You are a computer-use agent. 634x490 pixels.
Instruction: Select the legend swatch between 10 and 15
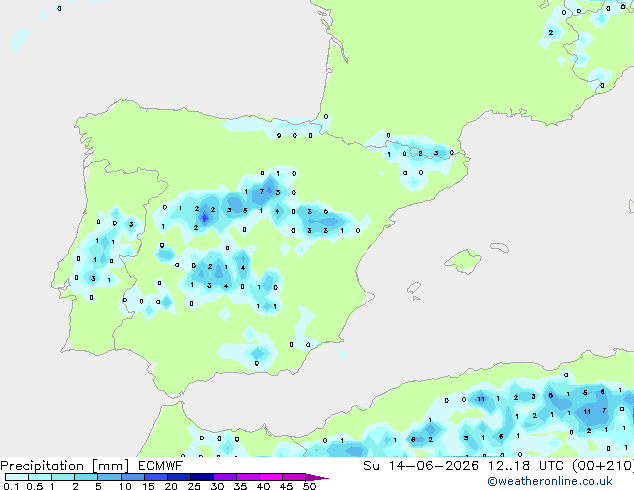[133, 477]
